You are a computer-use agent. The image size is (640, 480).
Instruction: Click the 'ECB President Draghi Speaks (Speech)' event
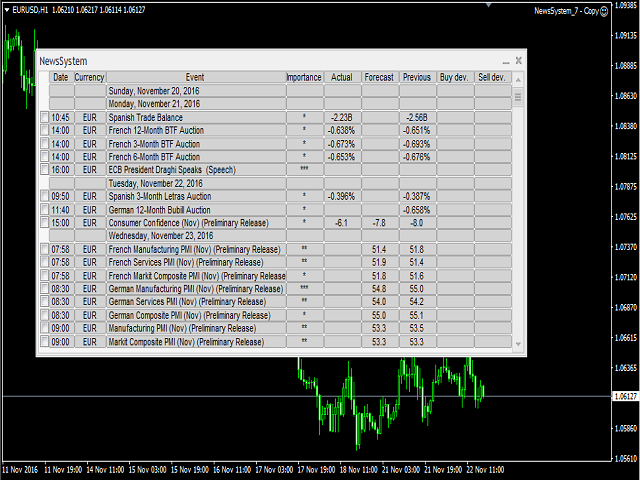coord(172,170)
